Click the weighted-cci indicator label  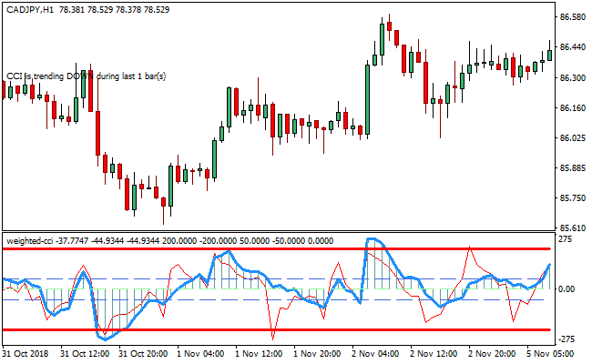point(170,240)
